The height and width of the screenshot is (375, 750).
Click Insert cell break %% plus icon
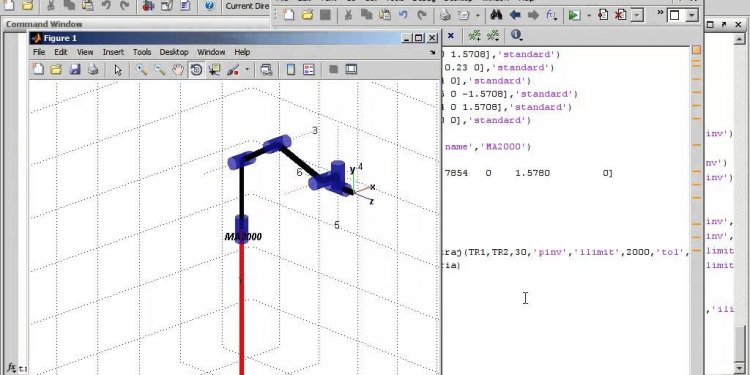[474, 35]
